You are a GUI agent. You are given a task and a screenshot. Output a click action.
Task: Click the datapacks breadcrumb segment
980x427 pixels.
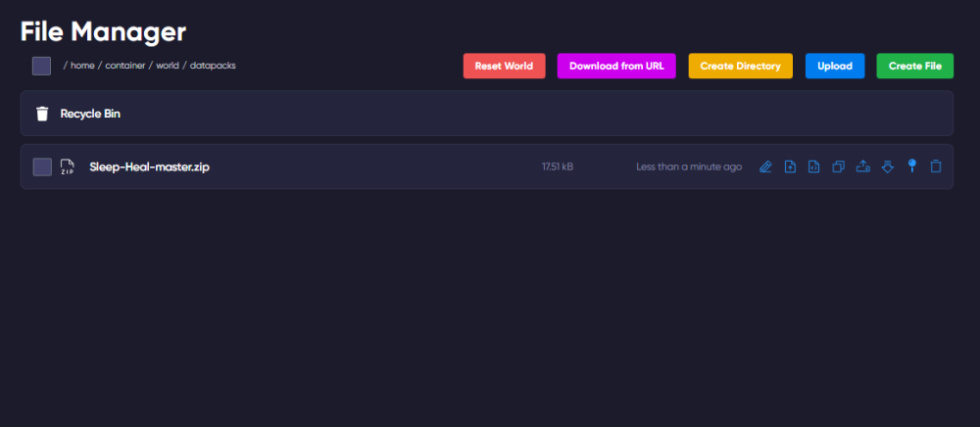point(213,66)
